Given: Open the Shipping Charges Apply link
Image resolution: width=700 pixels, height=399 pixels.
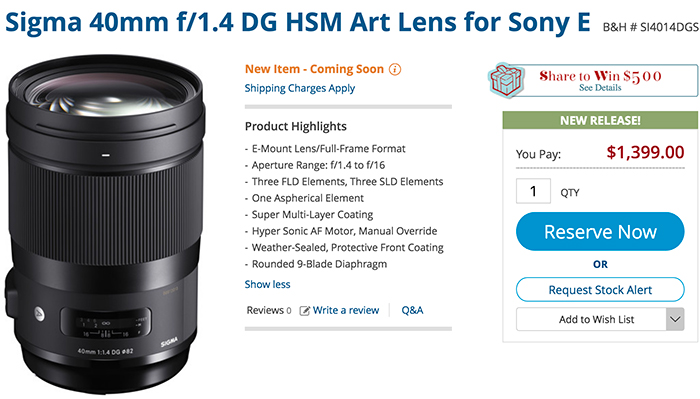Looking at the screenshot, I should coord(300,88).
